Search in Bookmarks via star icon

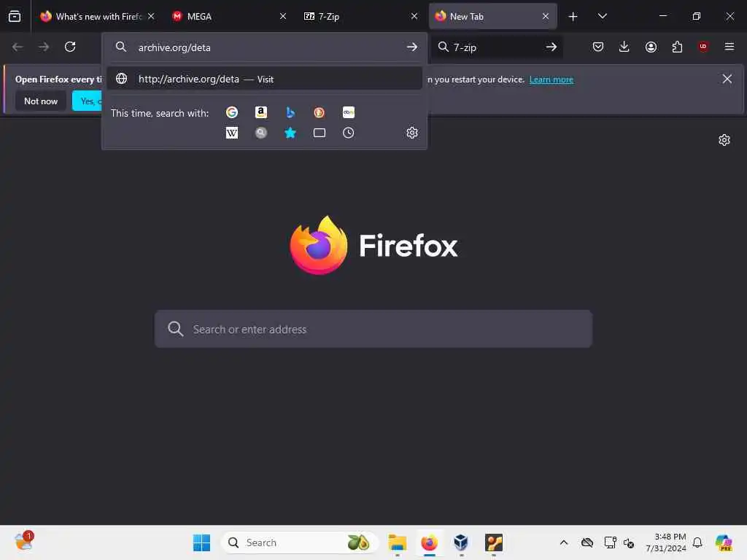tap(290, 133)
